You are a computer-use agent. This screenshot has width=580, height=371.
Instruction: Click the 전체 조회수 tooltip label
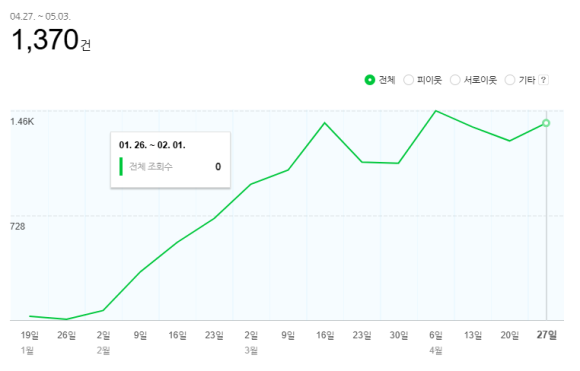coord(151,167)
